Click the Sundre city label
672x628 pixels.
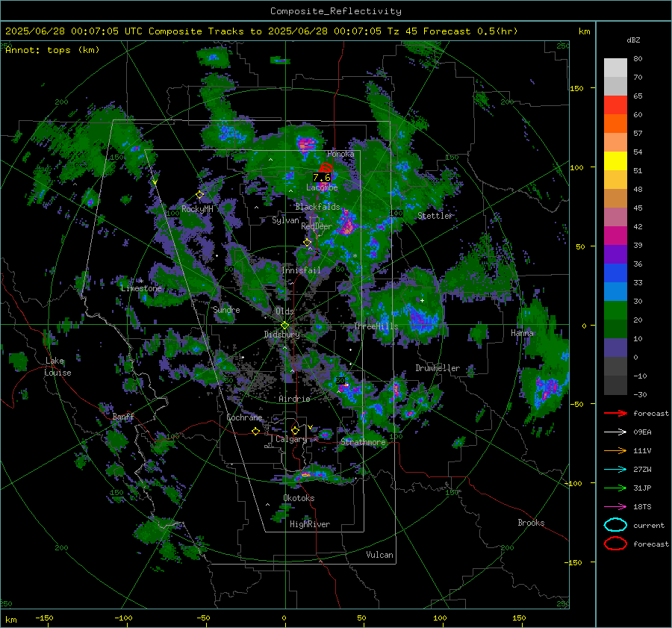(226, 310)
